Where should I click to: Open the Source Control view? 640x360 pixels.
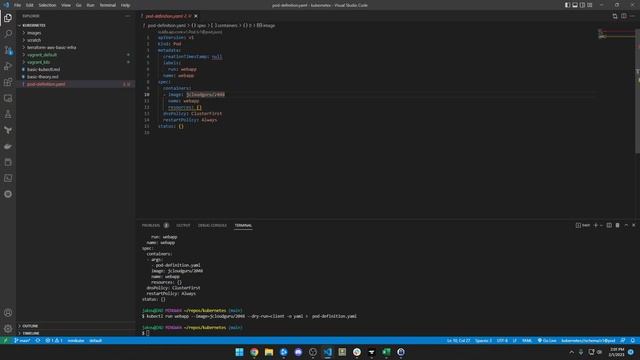tap(8, 50)
